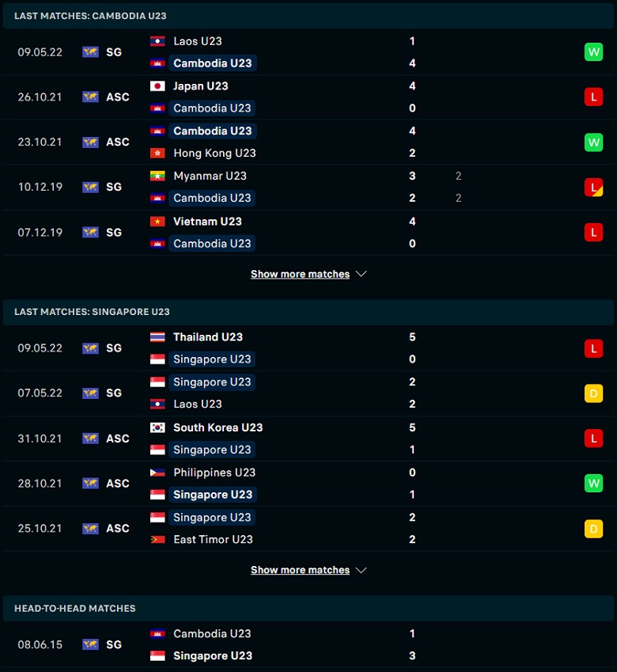
Task: Click the South Korea flag icon
Action: coord(157,427)
